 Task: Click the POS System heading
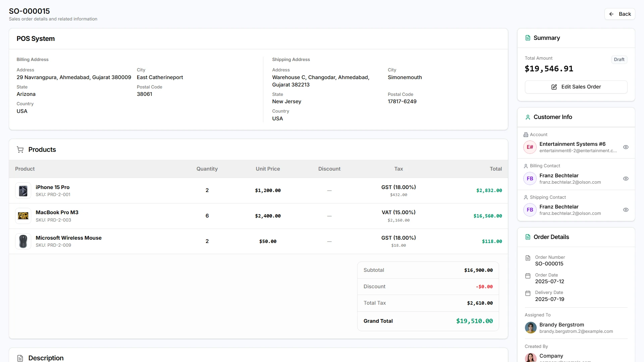tap(36, 39)
